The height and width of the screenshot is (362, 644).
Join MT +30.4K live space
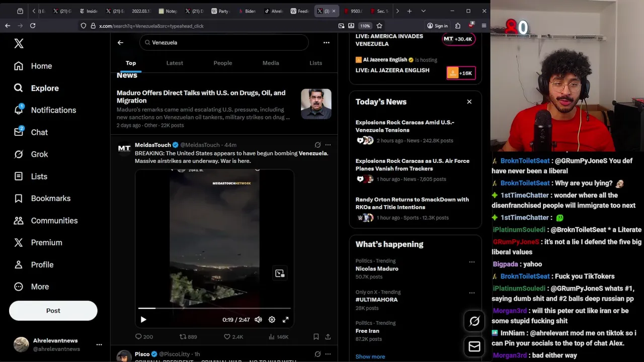coord(458,39)
